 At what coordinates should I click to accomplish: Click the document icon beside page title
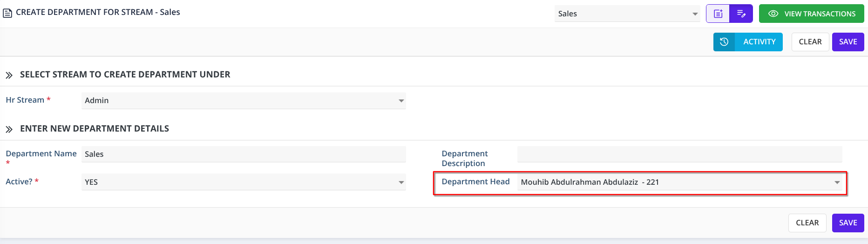coord(7,13)
